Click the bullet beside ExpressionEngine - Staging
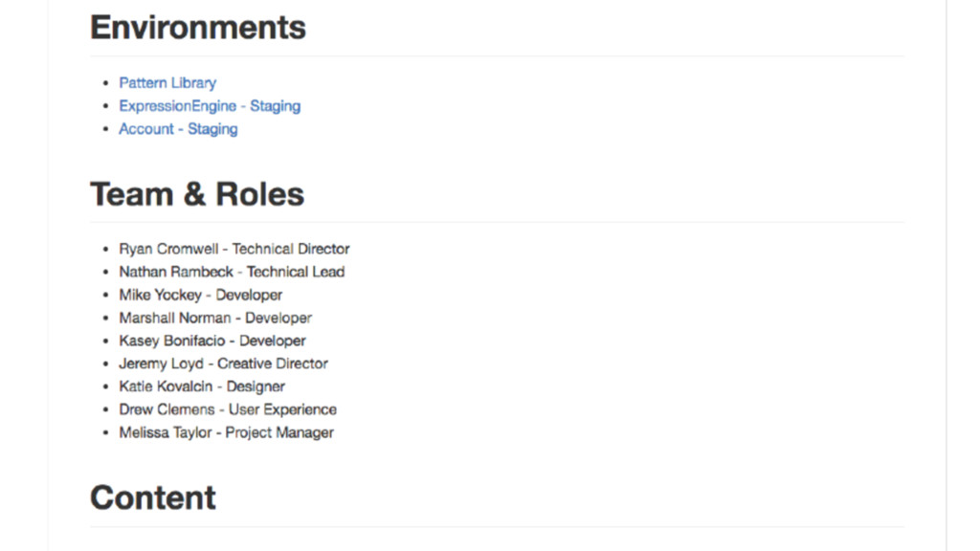The width and height of the screenshot is (980, 551). pos(106,107)
